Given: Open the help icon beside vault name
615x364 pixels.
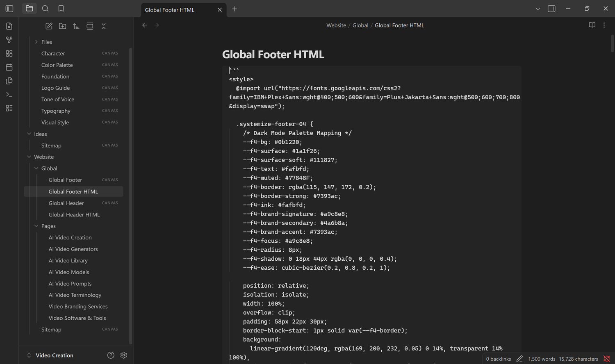Looking at the screenshot, I should tap(111, 355).
